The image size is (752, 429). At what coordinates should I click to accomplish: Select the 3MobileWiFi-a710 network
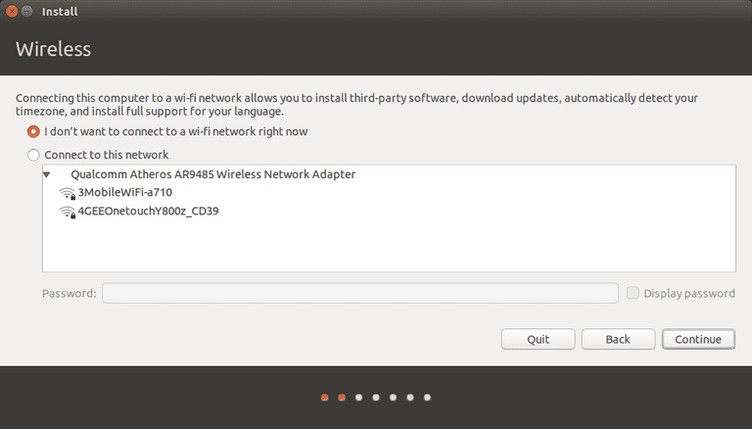(x=125, y=193)
